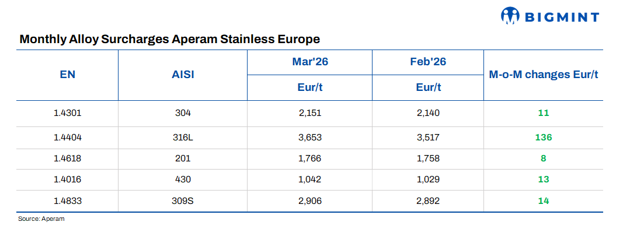Click the M-o-M changes Eur/t header
This screenshot has width=644, height=236.
(544, 75)
